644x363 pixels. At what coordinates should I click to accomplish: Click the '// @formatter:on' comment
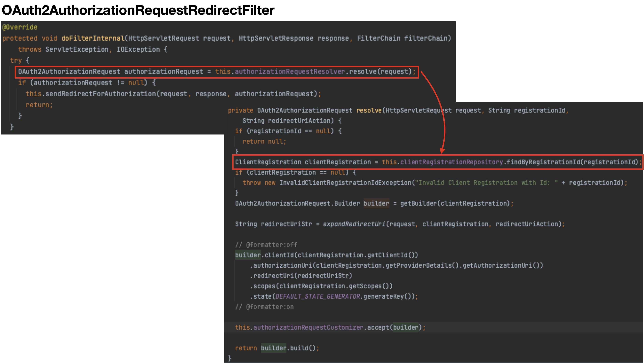(264, 307)
